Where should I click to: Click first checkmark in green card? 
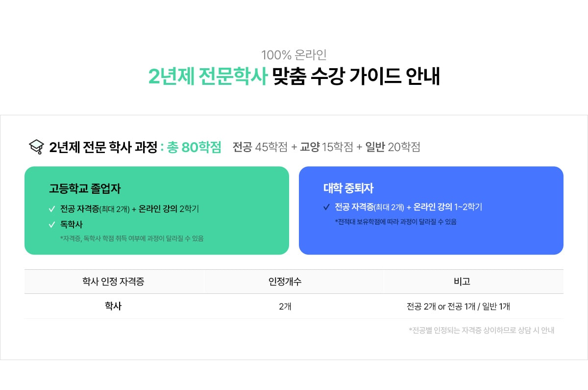pos(52,209)
